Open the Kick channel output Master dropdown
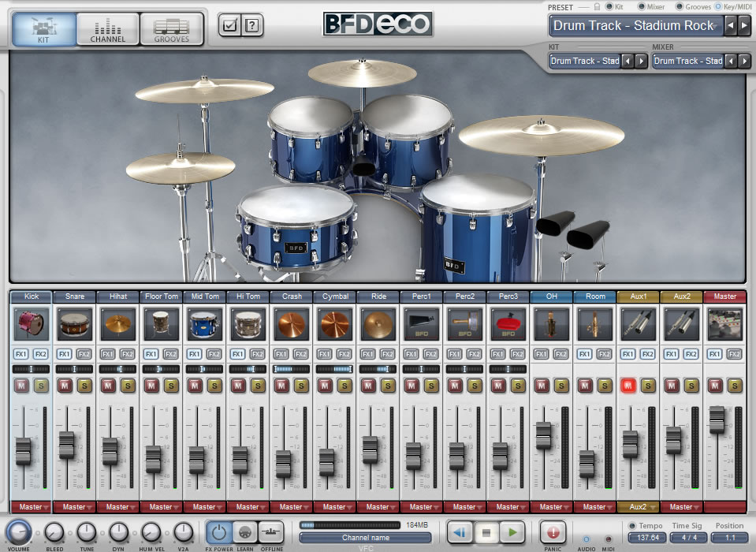756x552 pixels. pyautogui.click(x=32, y=507)
